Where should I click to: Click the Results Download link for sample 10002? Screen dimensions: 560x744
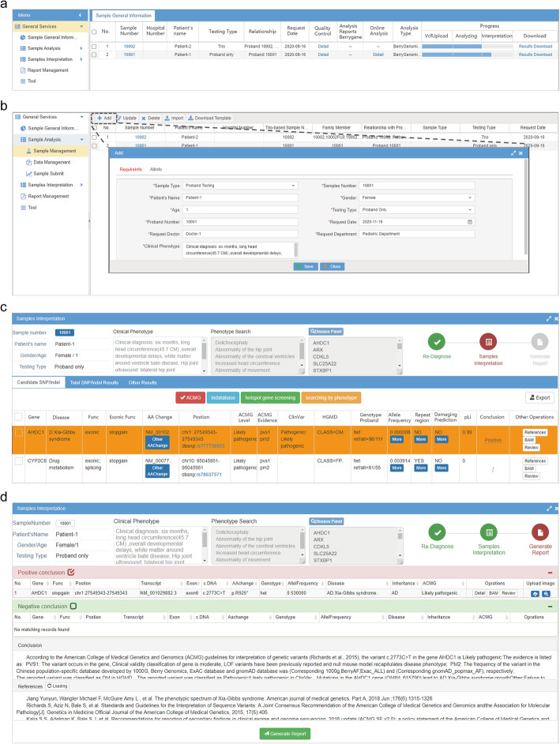(536, 47)
